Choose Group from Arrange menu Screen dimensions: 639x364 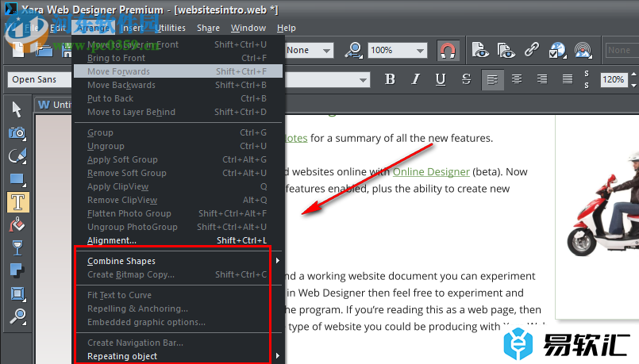tap(178, 132)
